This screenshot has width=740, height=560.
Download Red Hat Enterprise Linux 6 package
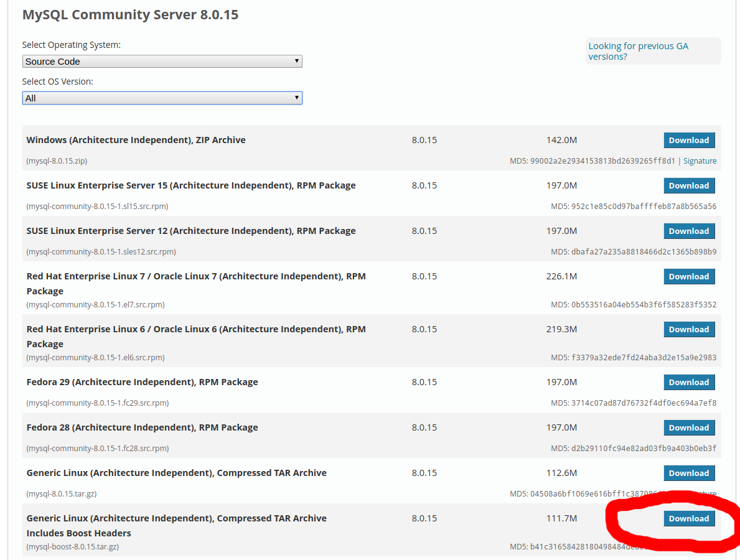pyautogui.click(x=689, y=329)
